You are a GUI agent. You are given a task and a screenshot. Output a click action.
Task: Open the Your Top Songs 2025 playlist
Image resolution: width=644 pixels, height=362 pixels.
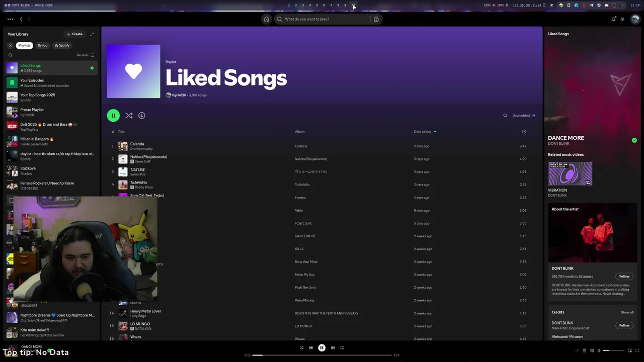click(x=50, y=97)
